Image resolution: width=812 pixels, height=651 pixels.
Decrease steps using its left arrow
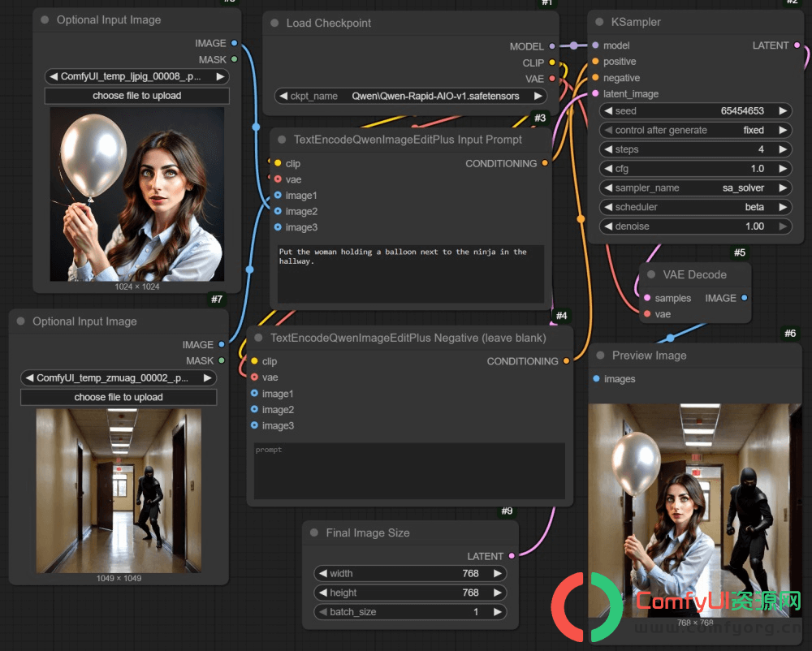tap(608, 149)
